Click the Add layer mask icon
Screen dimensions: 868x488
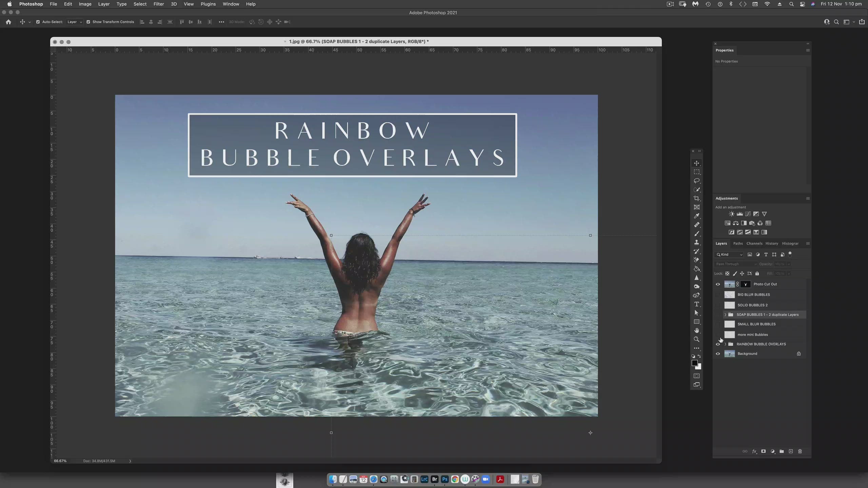[x=763, y=451]
